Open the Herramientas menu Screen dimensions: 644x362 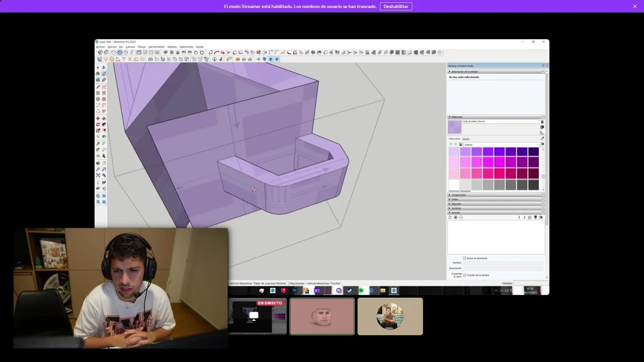tap(156, 47)
